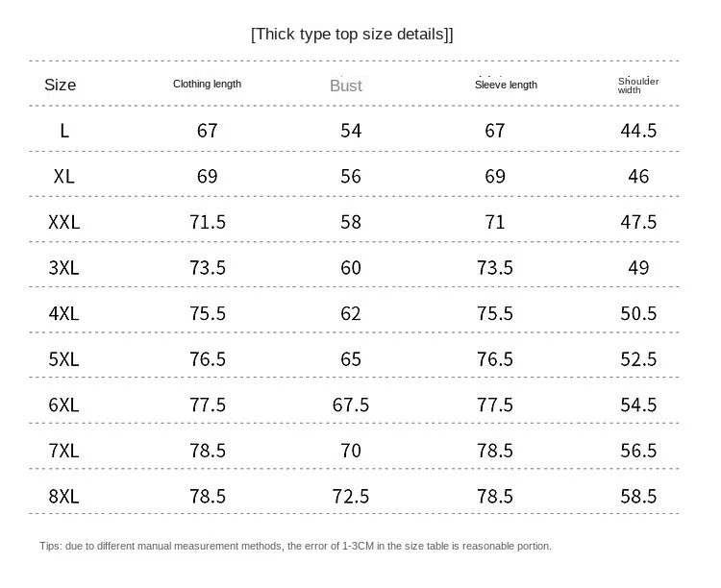Select the Bust column header
721x588 pixels.
coord(346,86)
